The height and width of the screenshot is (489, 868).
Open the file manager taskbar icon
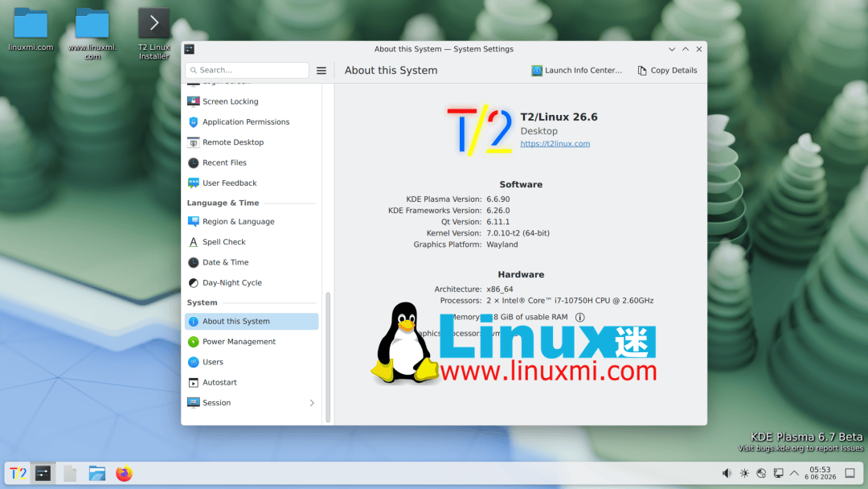pos(97,474)
